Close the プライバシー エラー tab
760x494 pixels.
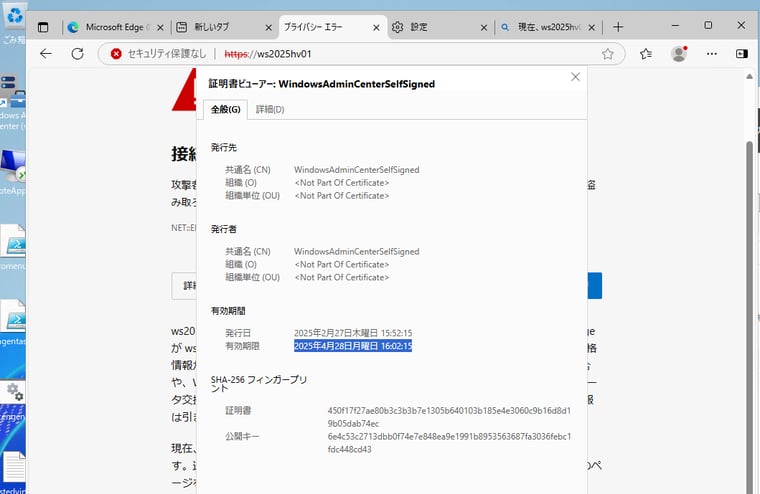coord(376,28)
